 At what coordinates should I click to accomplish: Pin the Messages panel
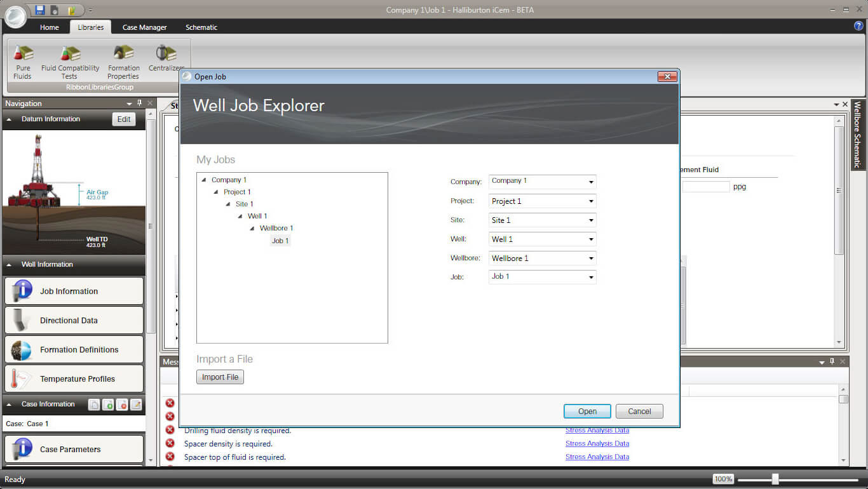click(832, 361)
